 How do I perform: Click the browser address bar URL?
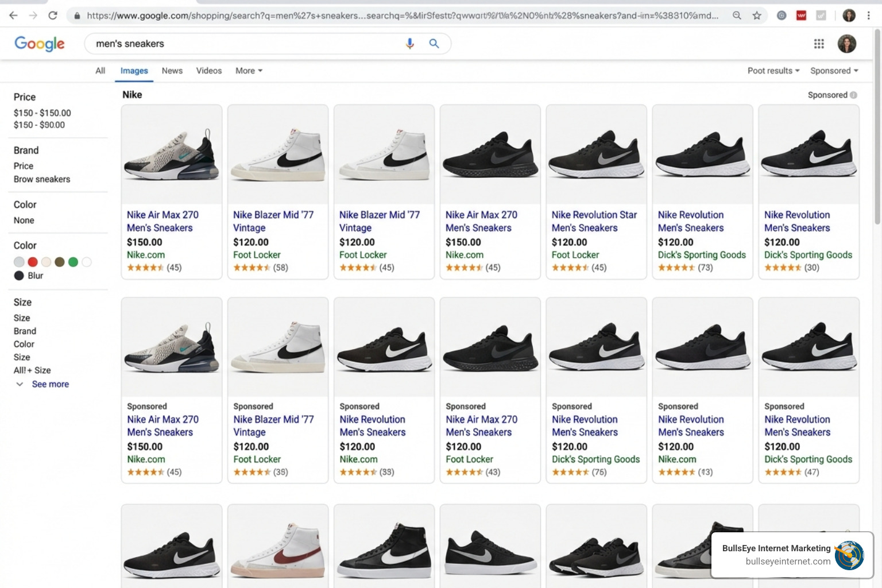pos(402,16)
